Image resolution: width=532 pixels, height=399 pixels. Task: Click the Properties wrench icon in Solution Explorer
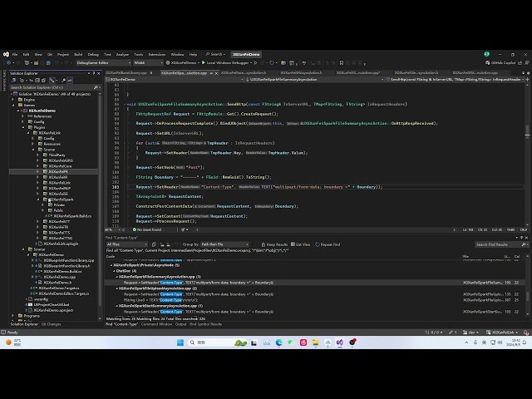pos(63,81)
